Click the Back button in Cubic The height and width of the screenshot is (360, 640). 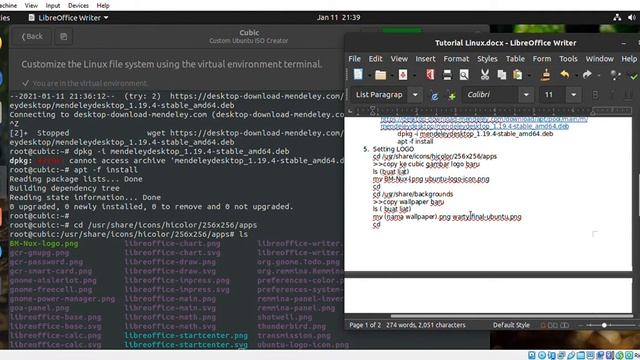(x=32, y=37)
